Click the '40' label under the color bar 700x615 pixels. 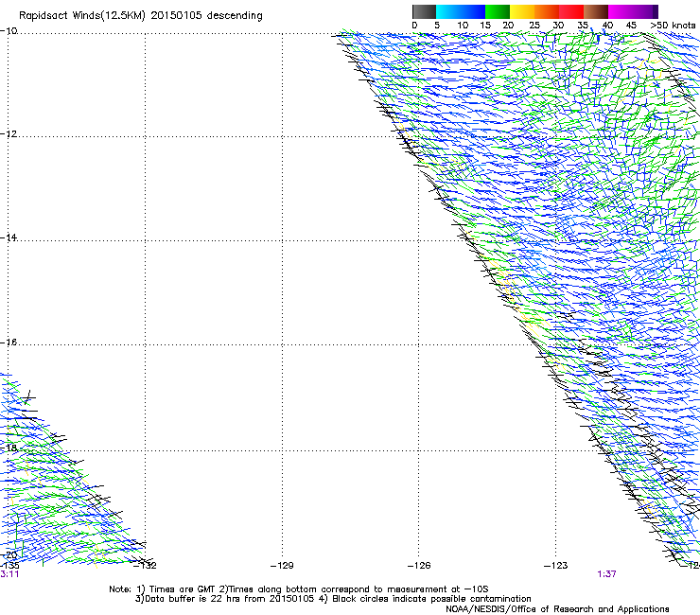607,26
